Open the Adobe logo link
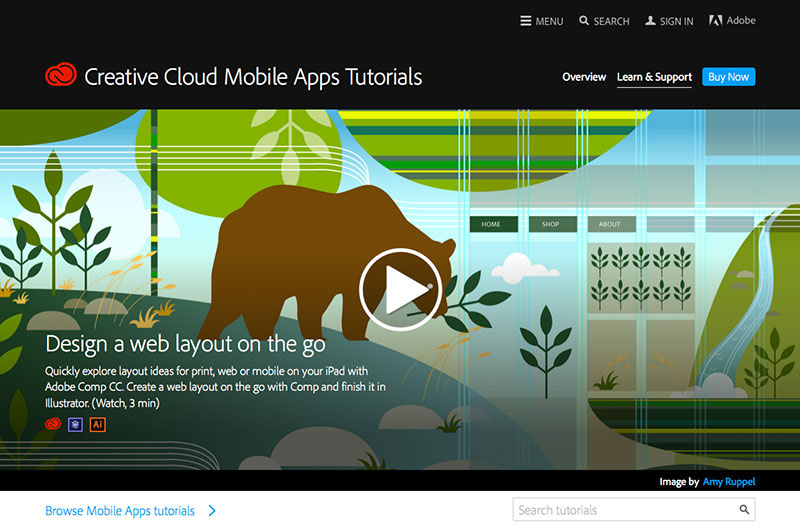Viewport: 800px width, 527px height. (x=732, y=20)
